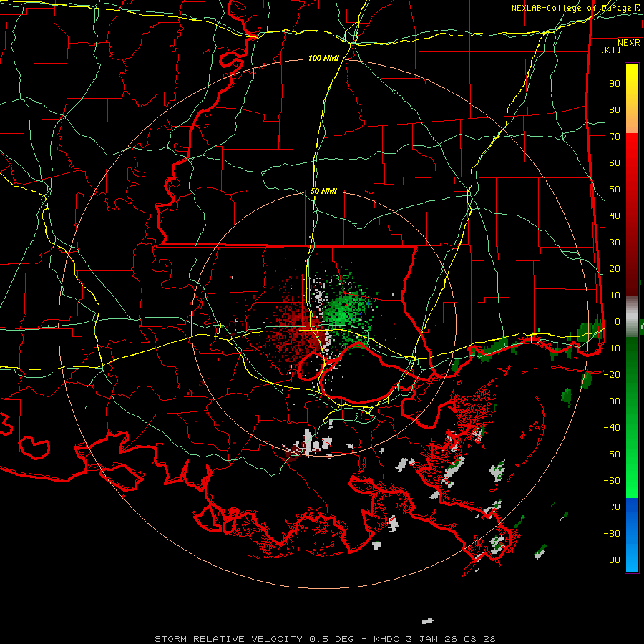Select the 40 knot scale label

click(x=615, y=216)
